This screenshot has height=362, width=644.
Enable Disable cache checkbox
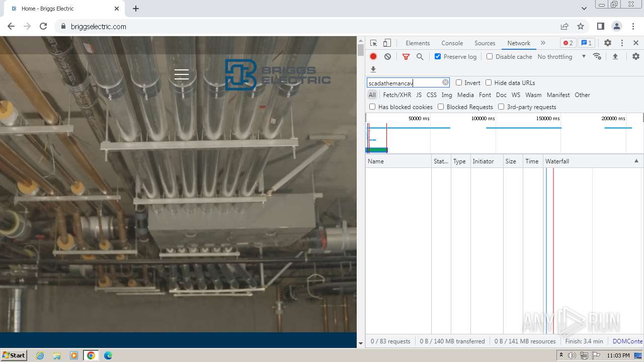click(x=490, y=56)
